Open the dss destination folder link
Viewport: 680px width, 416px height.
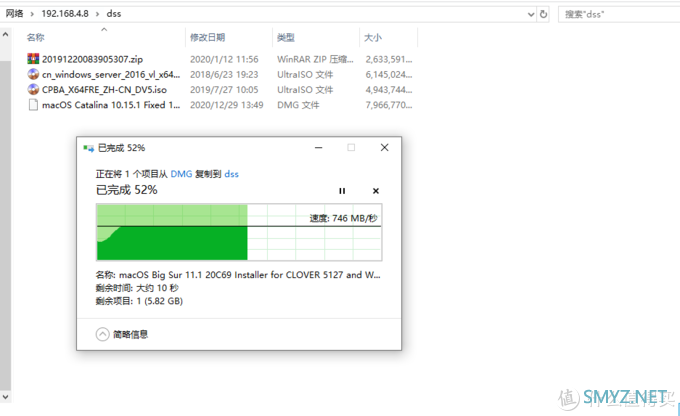click(232, 174)
